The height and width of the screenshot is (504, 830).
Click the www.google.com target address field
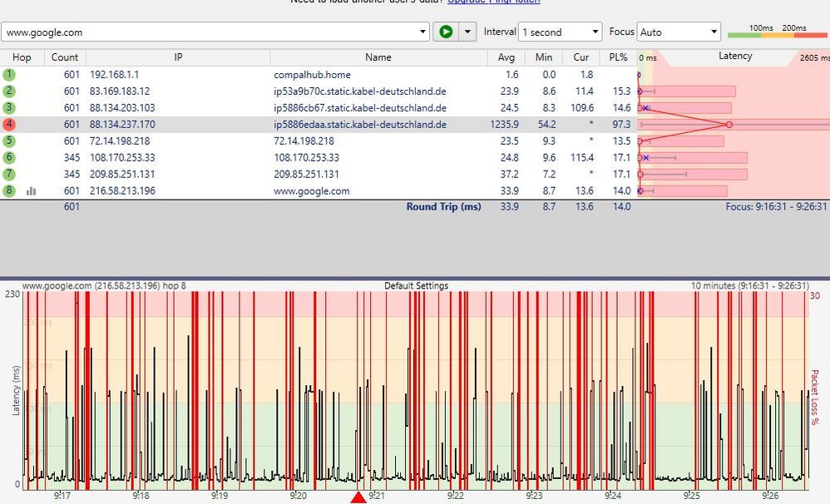click(208, 32)
